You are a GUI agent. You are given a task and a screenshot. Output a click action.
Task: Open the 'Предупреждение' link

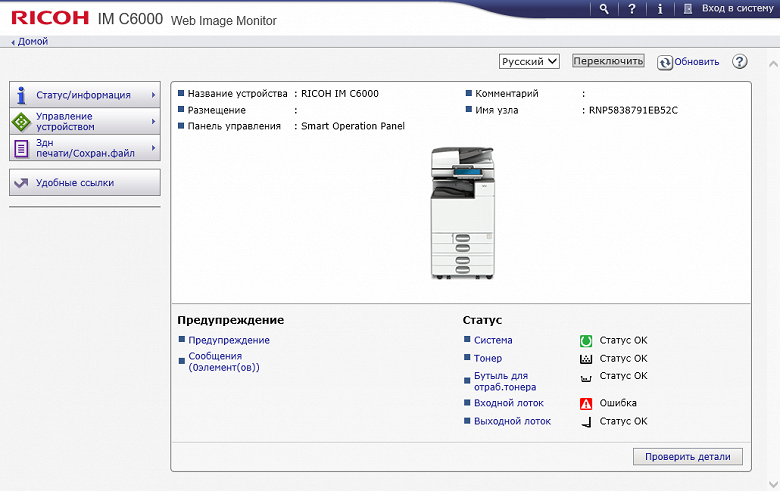click(x=229, y=340)
